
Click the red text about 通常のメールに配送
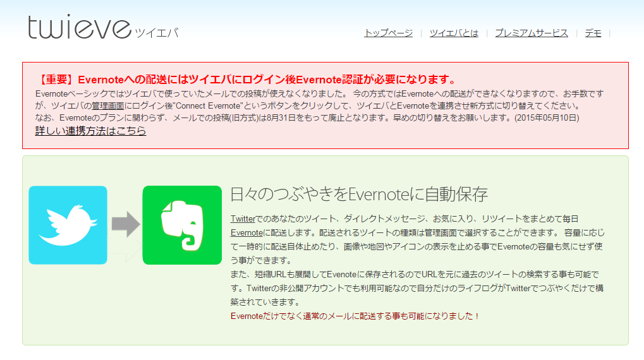pos(355,316)
